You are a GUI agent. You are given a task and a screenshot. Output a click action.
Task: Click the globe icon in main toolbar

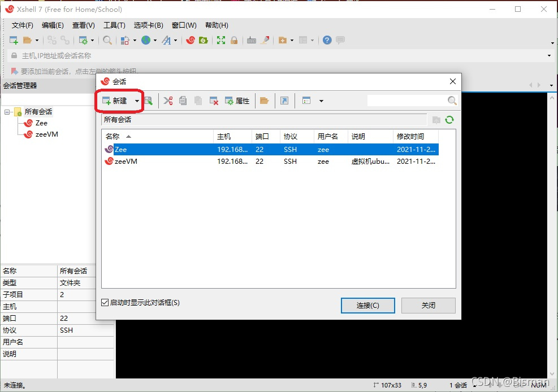click(146, 40)
